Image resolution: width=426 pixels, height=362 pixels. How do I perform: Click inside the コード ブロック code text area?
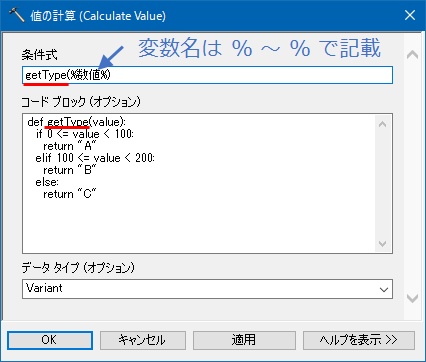207,183
